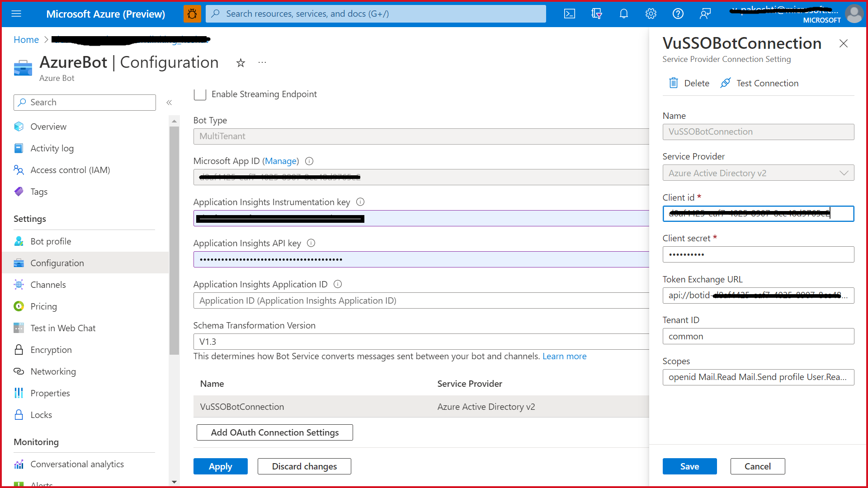Open the Channels menu item
This screenshot has height=488, width=868.
click(48, 284)
